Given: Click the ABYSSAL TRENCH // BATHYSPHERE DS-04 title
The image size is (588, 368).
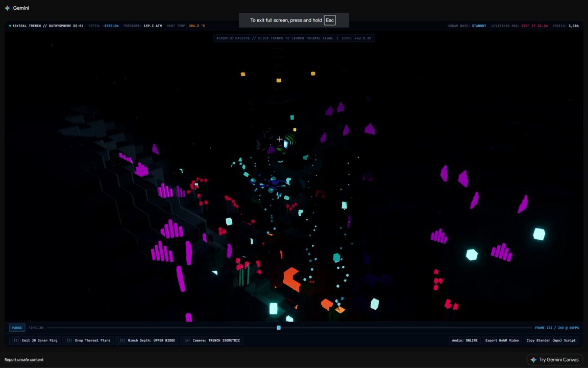Looking at the screenshot, I should (x=48, y=26).
